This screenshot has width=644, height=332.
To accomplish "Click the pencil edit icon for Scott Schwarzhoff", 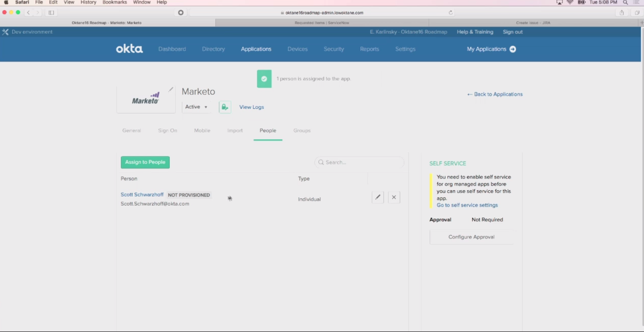I will pyautogui.click(x=378, y=197).
